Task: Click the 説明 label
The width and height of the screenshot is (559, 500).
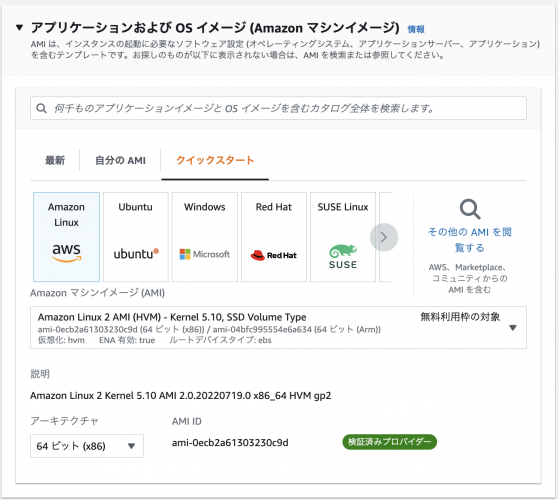Action: [x=40, y=374]
